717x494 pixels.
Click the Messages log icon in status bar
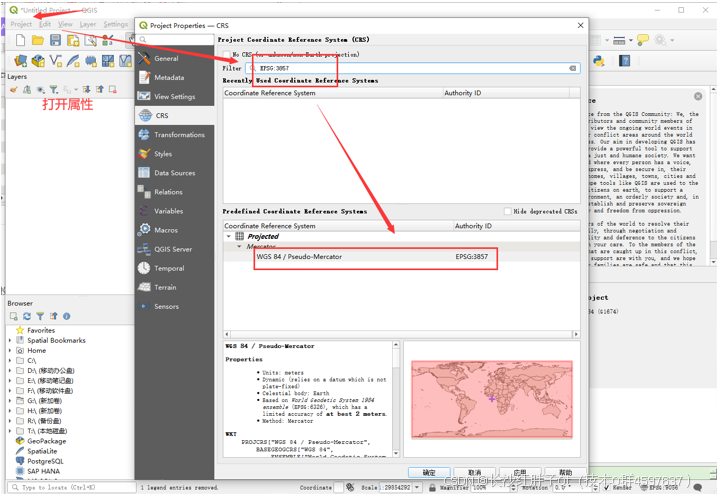click(x=698, y=488)
